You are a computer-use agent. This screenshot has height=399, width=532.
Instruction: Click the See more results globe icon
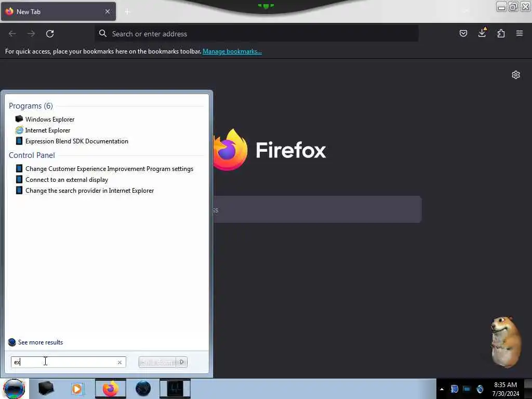click(12, 342)
